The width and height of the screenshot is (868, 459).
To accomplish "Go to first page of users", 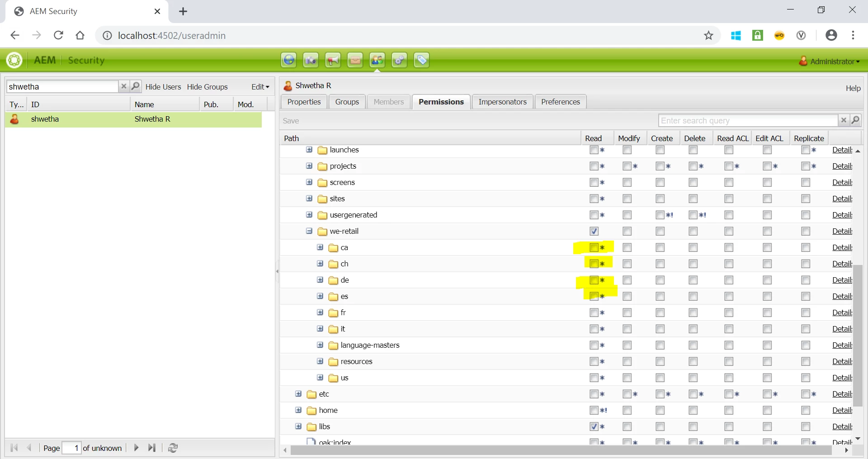I will (14, 448).
